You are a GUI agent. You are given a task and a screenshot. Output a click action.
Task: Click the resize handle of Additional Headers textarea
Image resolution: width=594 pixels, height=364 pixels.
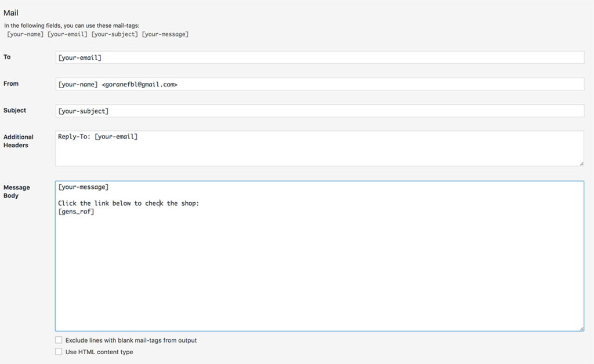pyautogui.click(x=581, y=164)
